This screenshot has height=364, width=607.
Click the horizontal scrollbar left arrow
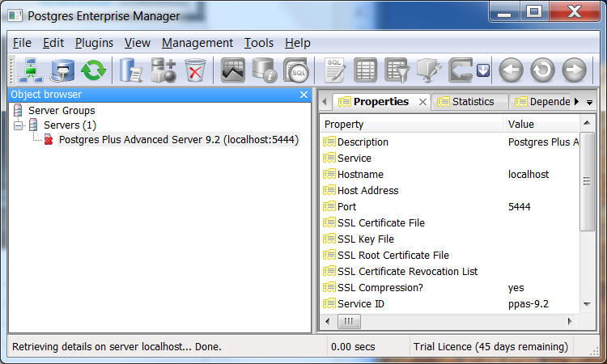[x=328, y=321]
